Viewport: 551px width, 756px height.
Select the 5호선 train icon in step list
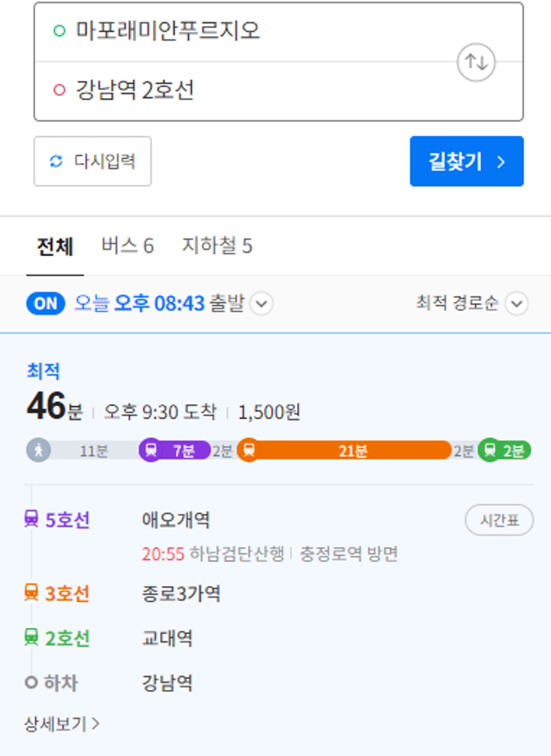(x=31, y=519)
